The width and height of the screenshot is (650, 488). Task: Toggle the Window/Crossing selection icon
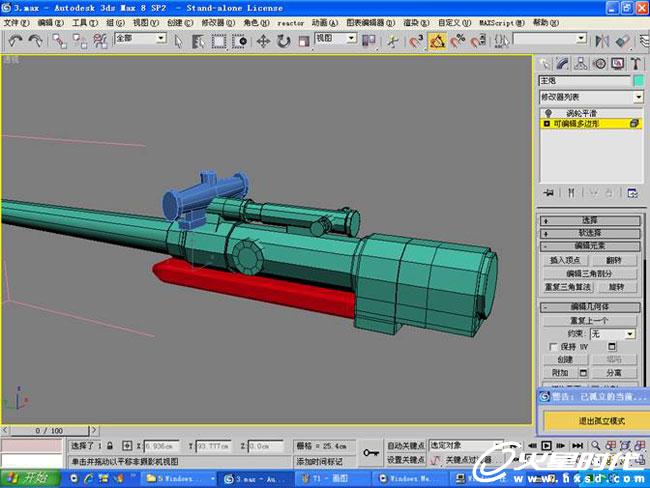pyautogui.click(x=240, y=41)
